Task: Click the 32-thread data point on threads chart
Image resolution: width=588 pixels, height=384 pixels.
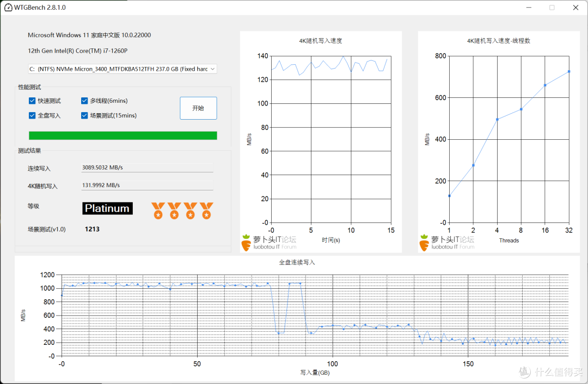Action: click(569, 71)
